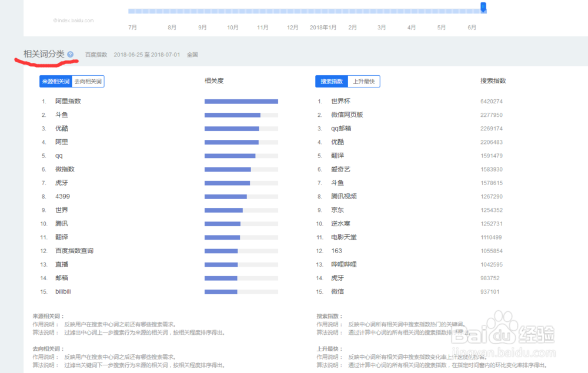Click the related word 邮箱

pyautogui.click(x=62, y=278)
